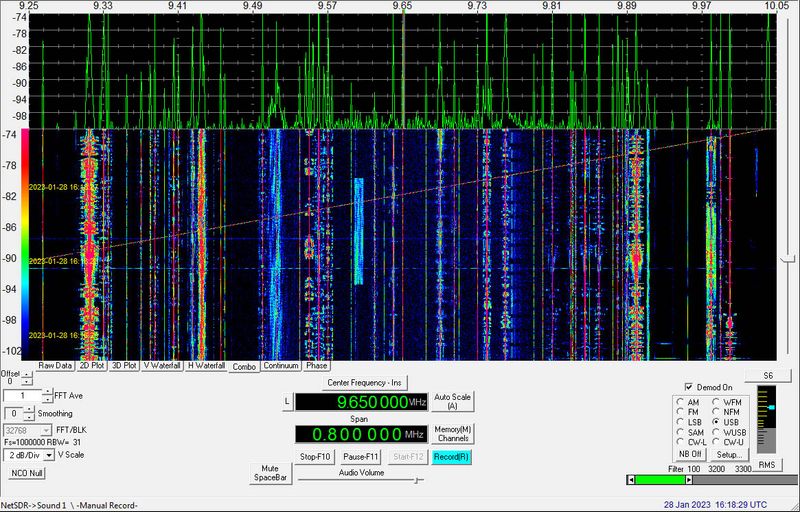Click the Audio Volume slider handle
This screenshot has width=800, height=512.
[x=418, y=480]
